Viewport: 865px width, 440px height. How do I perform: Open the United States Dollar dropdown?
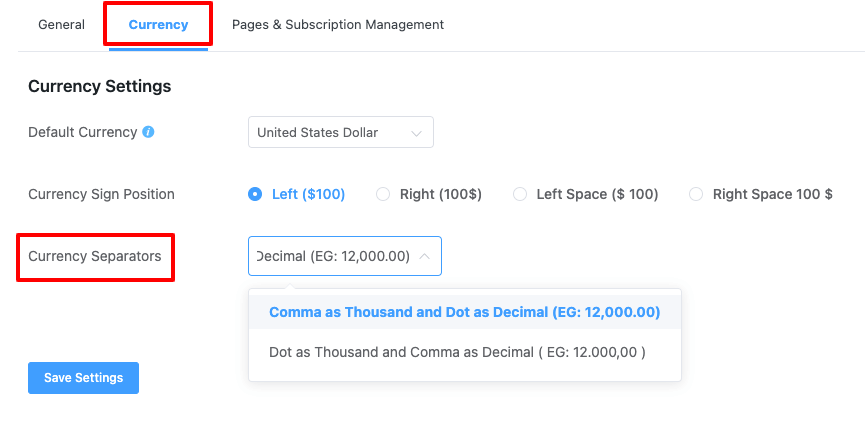click(x=341, y=132)
